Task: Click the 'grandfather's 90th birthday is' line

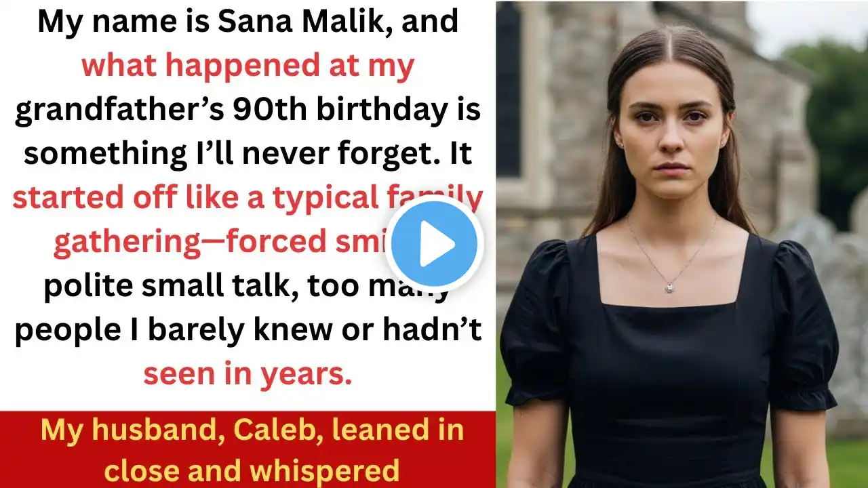Action: (x=248, y=111)
